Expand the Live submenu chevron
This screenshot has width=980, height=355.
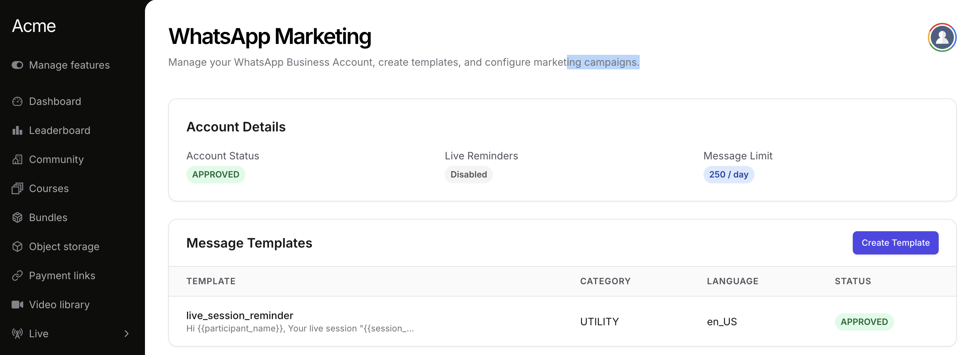[x=127, y=334]
